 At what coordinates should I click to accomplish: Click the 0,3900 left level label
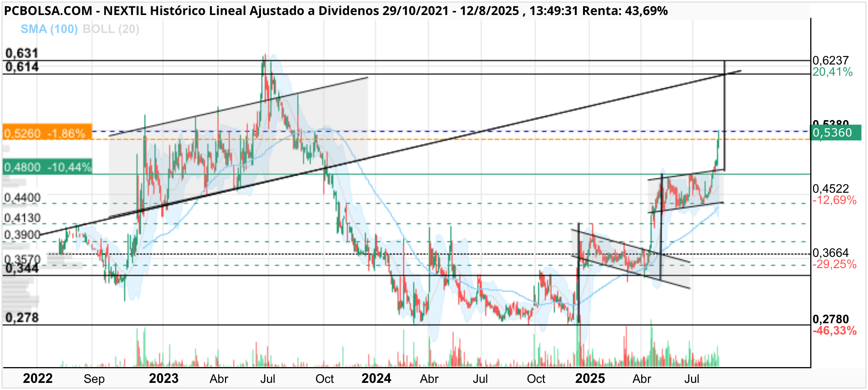pos(22,235)
